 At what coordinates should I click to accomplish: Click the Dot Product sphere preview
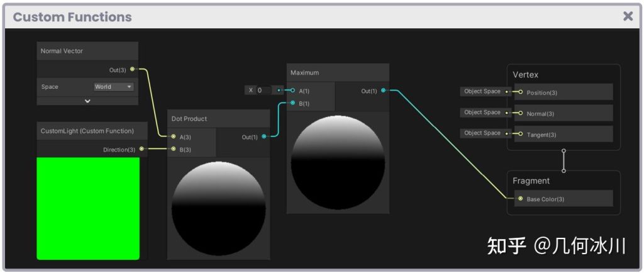tap(218, 209)
